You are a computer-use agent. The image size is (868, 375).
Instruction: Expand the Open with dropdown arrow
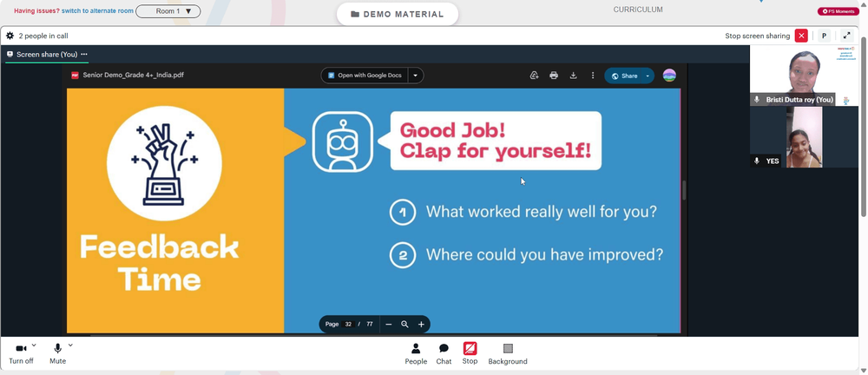416,76
